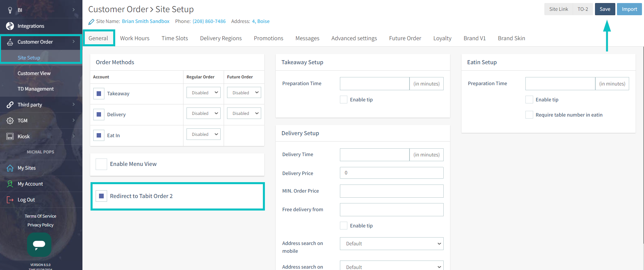This screenshot has width=644, height=270.
Task: Expand the Kiosk sidebar chevron
Action: [x=74, y=136]
